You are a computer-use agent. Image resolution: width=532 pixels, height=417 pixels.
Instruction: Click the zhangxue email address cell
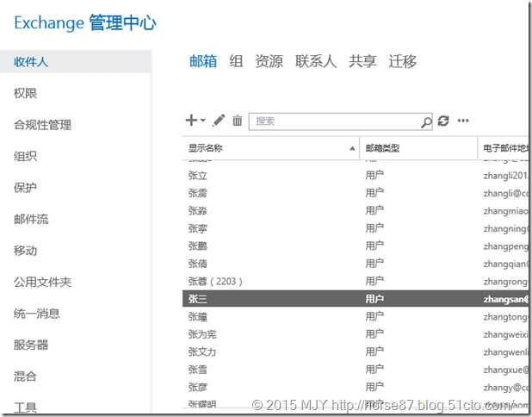(x=506, y=370)
